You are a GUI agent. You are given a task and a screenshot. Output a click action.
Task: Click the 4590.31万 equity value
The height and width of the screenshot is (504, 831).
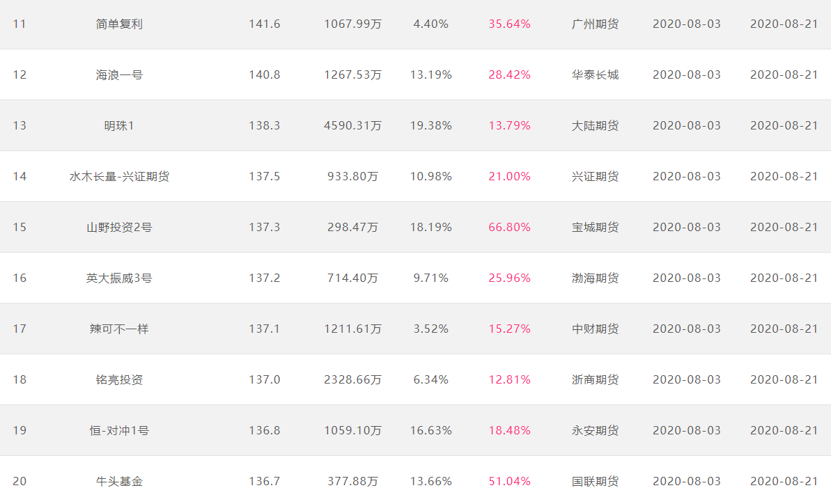(x=353, y=125)
